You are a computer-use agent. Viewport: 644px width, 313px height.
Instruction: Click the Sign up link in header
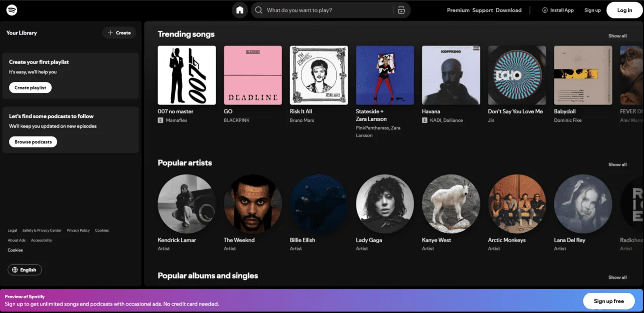coord(592,10)
